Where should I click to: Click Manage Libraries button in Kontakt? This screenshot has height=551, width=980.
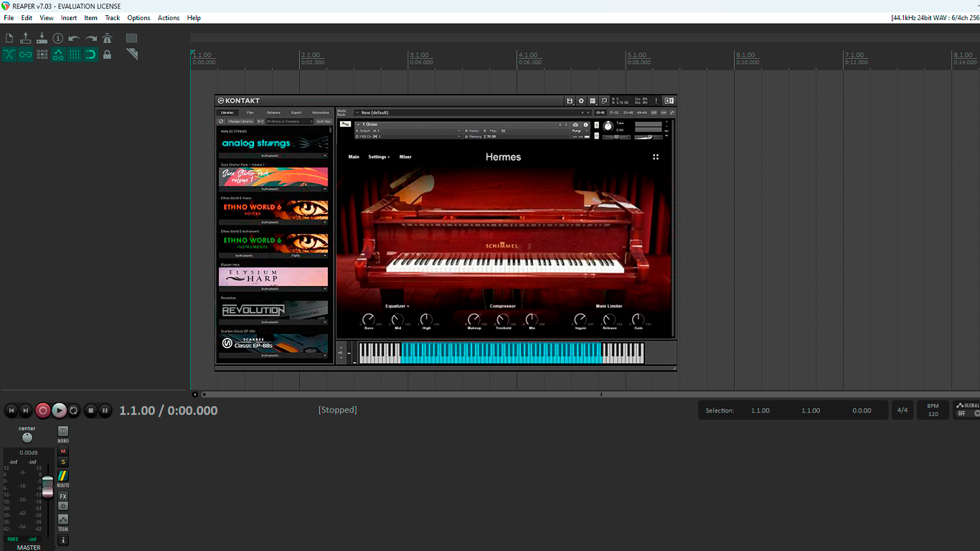(x=240, y=121)
